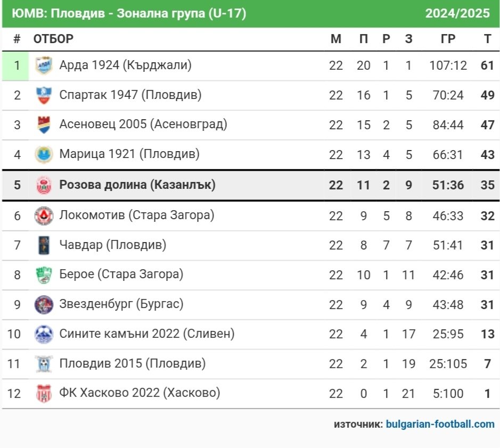Click the ФК Хасково 2022 striped crest
The width and height of the screenshot is (500, 448).
coord(44,394)
